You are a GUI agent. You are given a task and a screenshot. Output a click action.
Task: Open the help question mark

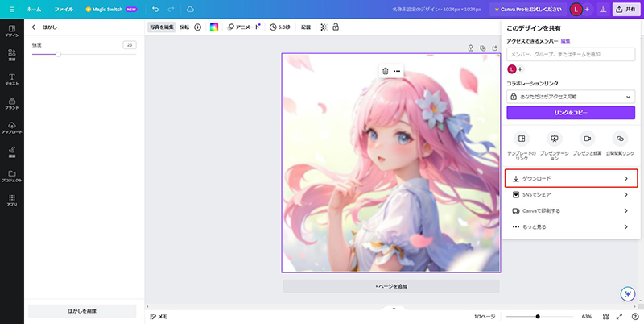click(x=635, y=317)
